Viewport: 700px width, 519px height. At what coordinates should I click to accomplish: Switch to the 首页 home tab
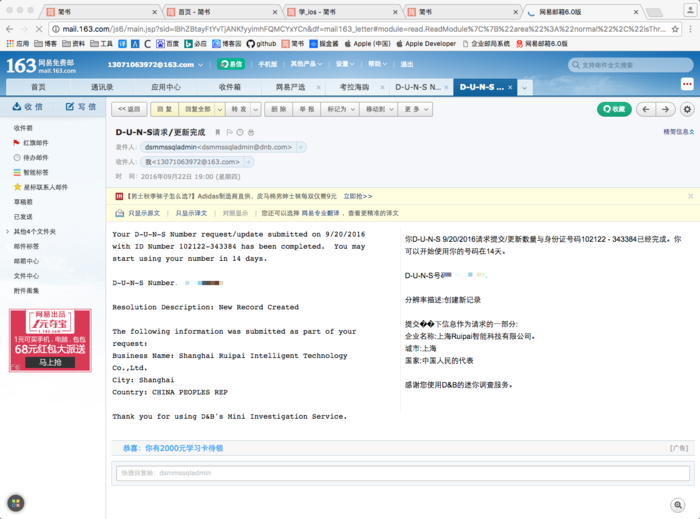pyautogui.click(x=38, y=87)
